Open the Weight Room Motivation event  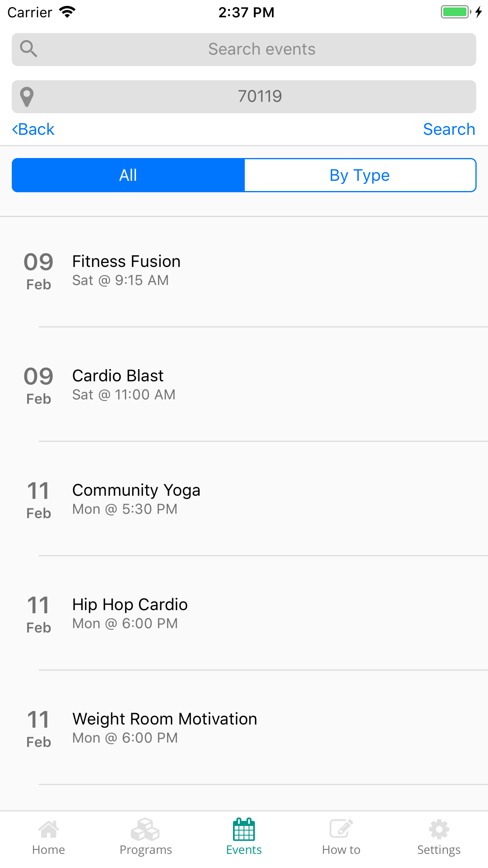pyautogui.click(x=244, y=728)
